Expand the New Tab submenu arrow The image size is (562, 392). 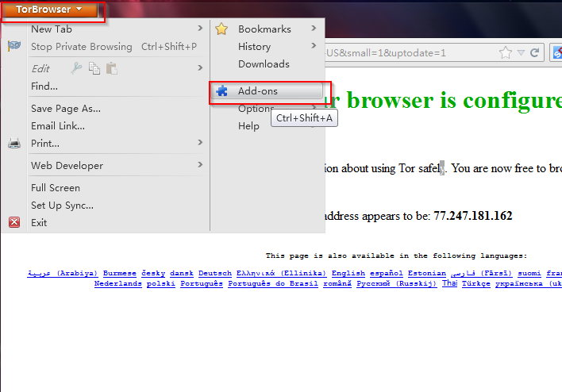point(200,29)
